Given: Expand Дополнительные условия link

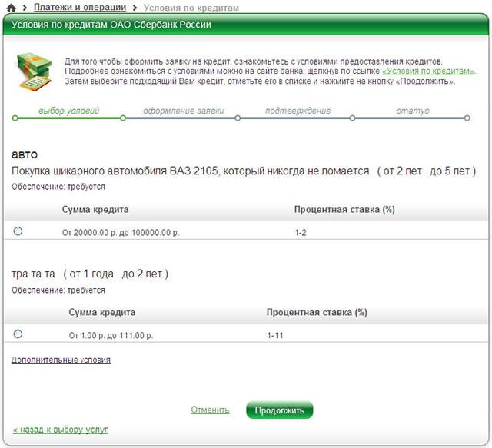Looking at the screenshot, I should [61, 360].
